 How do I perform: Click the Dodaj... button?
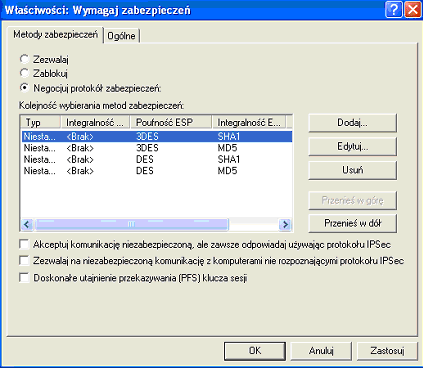point(353,123)
